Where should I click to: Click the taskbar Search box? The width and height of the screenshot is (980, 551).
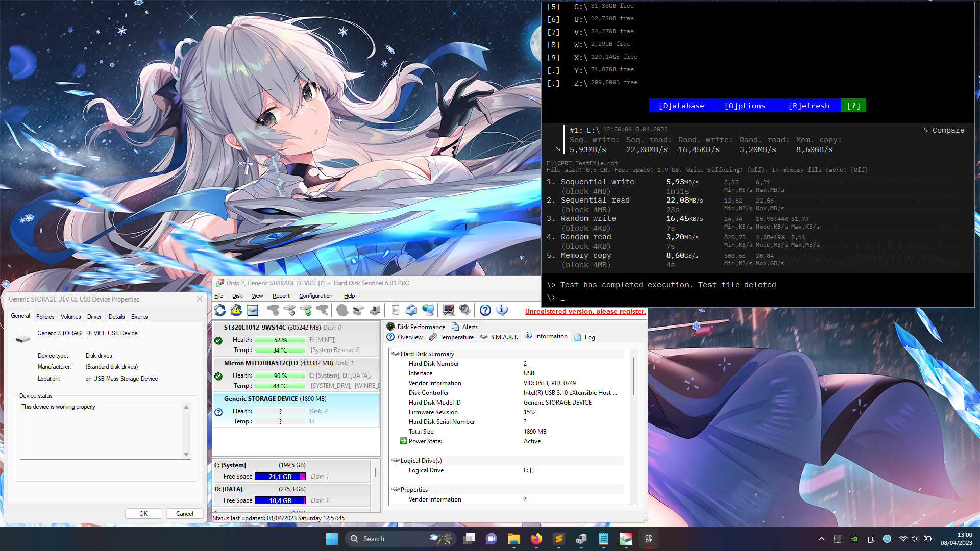coord(401,539)
